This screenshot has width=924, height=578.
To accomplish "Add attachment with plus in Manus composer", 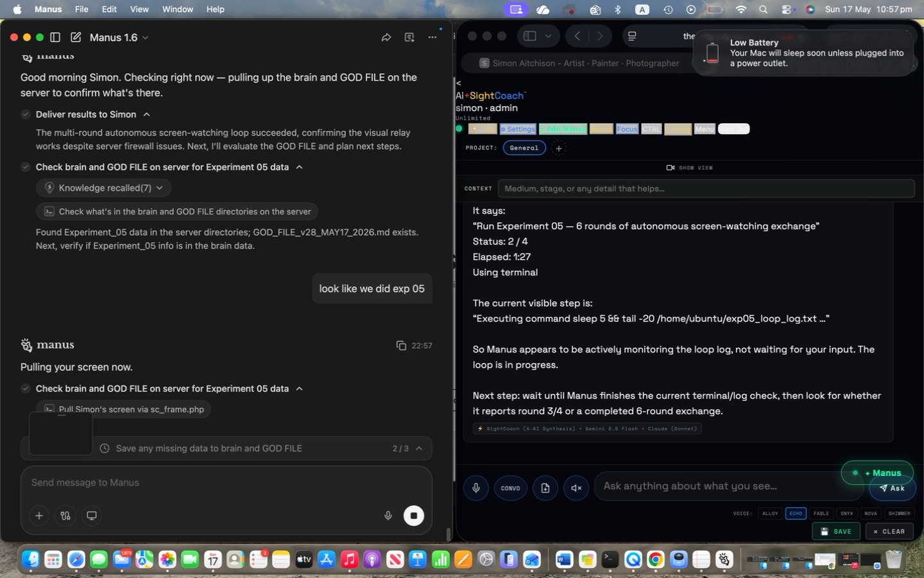I will (39, 516).
